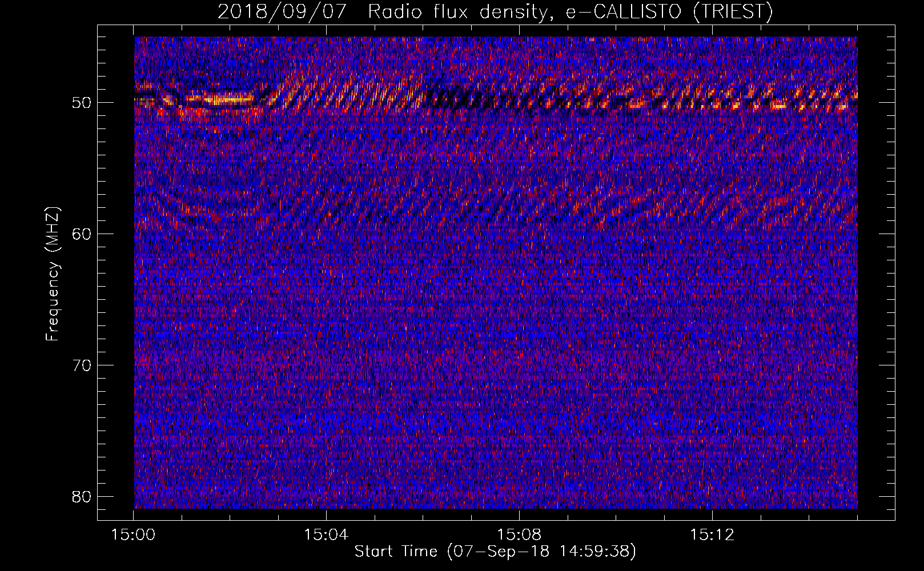The image size is (924, 571).
Task: Click the 70 frequency tick label
Action: pos(82,365)
